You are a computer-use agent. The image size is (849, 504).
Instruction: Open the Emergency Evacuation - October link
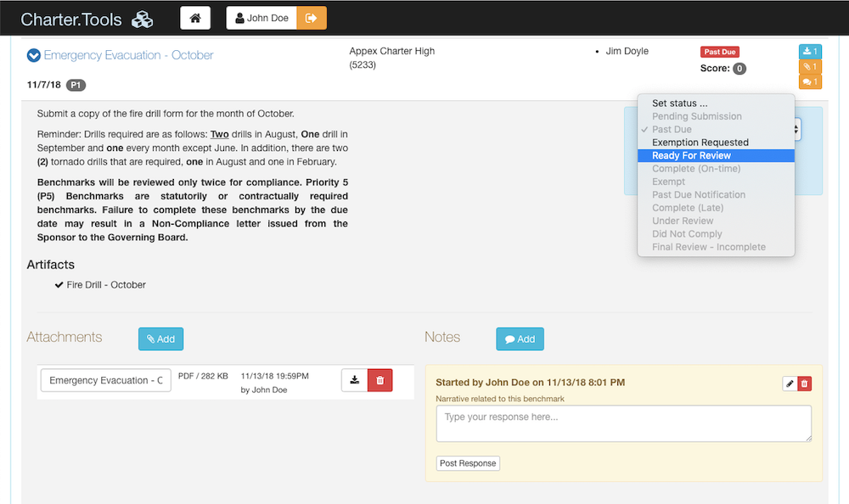click(x=128, y=55)
